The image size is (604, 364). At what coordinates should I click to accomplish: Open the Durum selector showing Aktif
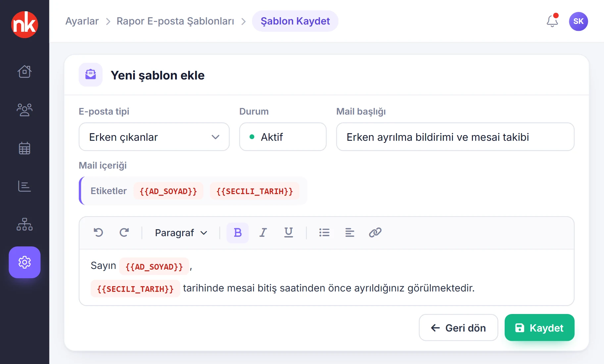tap(283, 137)
